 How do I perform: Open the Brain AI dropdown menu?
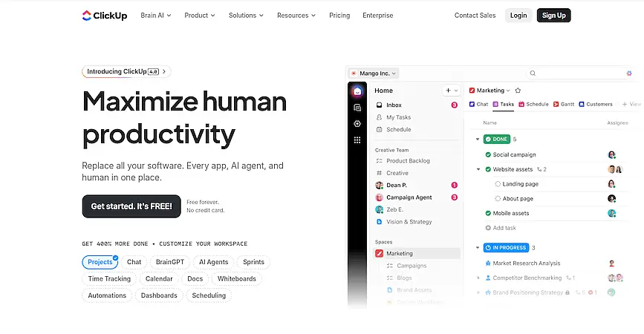[x=156, y=15]
